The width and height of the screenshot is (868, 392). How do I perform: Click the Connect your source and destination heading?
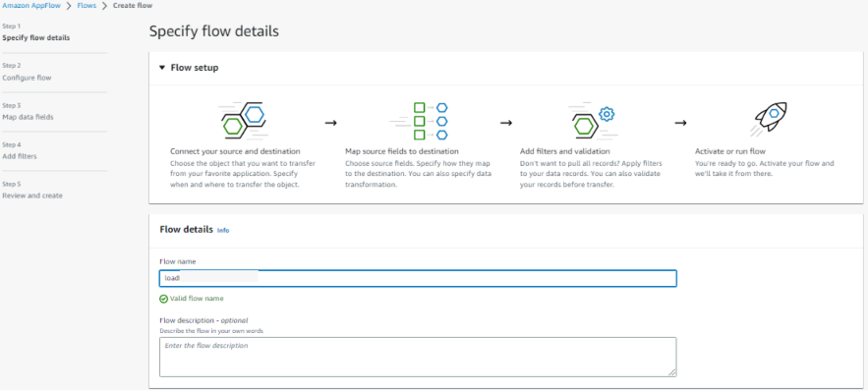point(235,151)
